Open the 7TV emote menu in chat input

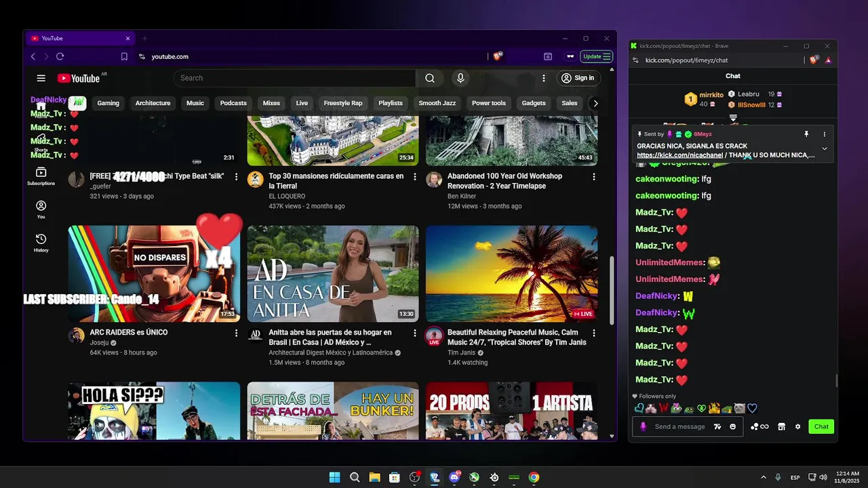pyautogui.click(x=718, y=426)
